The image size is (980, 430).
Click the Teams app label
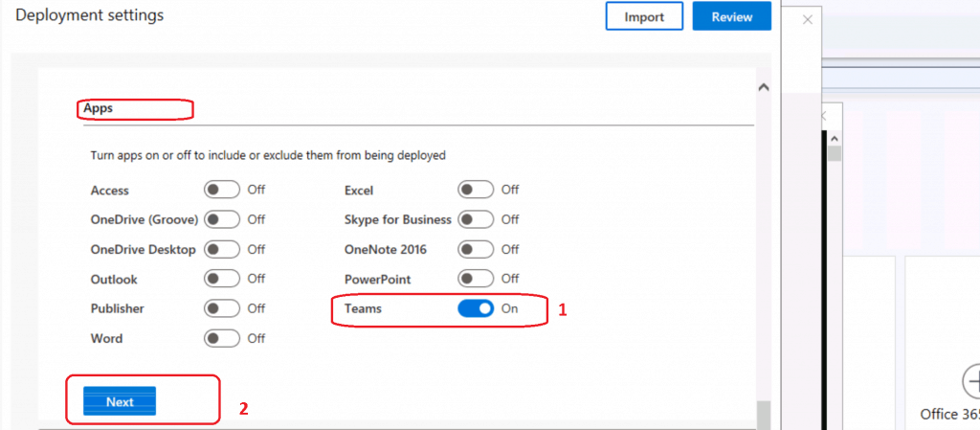pyautogui.click(x=363, y=308)
